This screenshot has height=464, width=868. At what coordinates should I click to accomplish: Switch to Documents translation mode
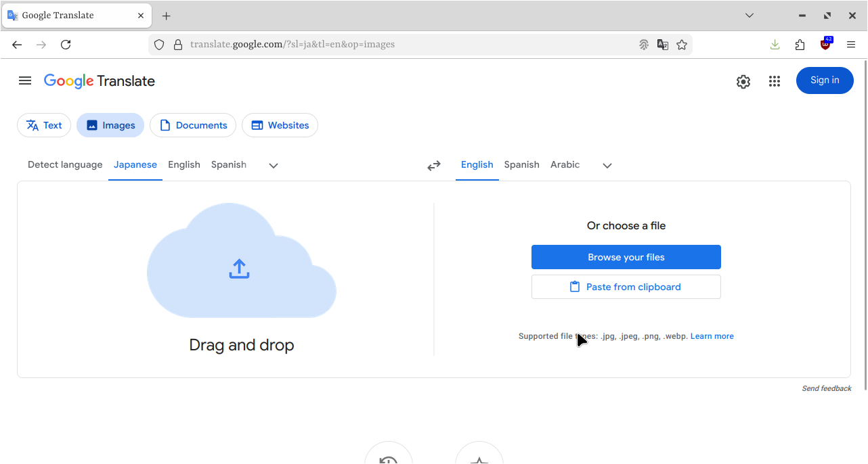coord(193,125)
